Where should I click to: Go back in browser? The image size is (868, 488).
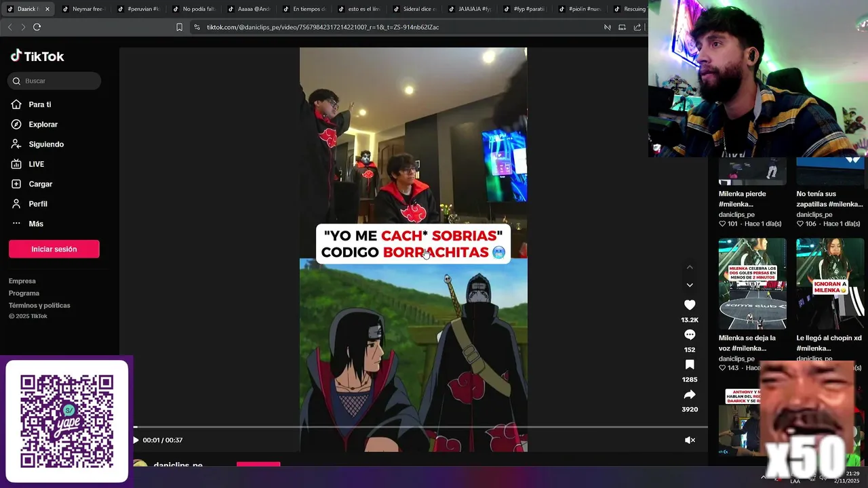click(9, 27)
